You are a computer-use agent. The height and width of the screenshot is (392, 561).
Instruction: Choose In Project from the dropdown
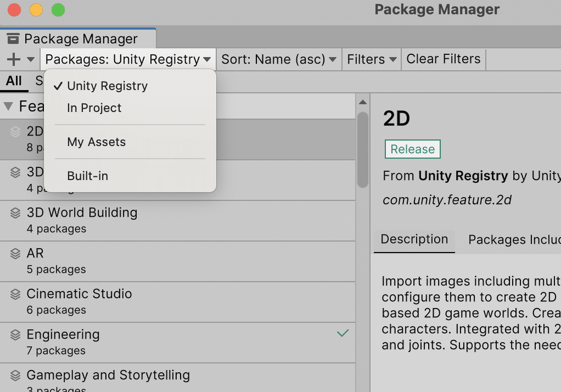point(94,108)
